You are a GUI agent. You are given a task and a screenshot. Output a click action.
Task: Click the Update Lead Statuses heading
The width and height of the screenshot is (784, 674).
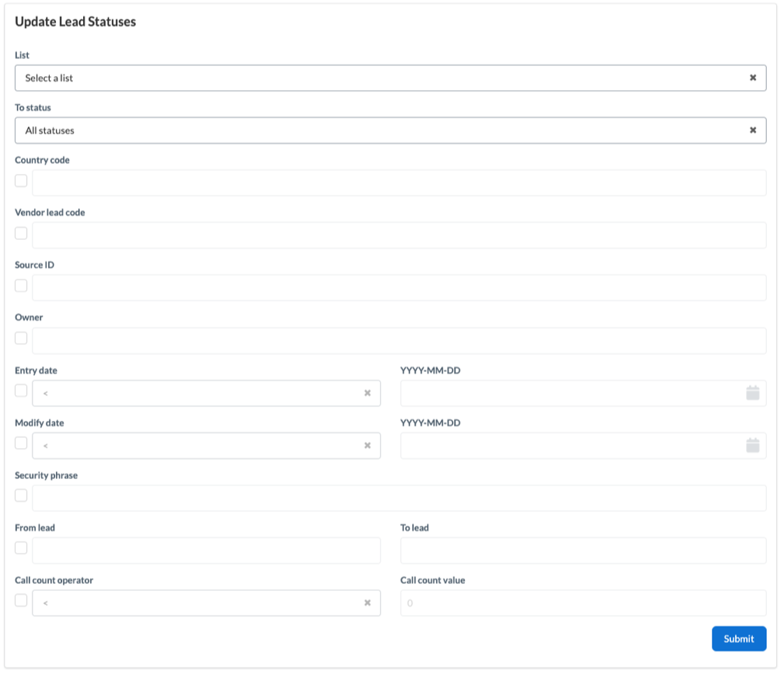pos(75,22)
